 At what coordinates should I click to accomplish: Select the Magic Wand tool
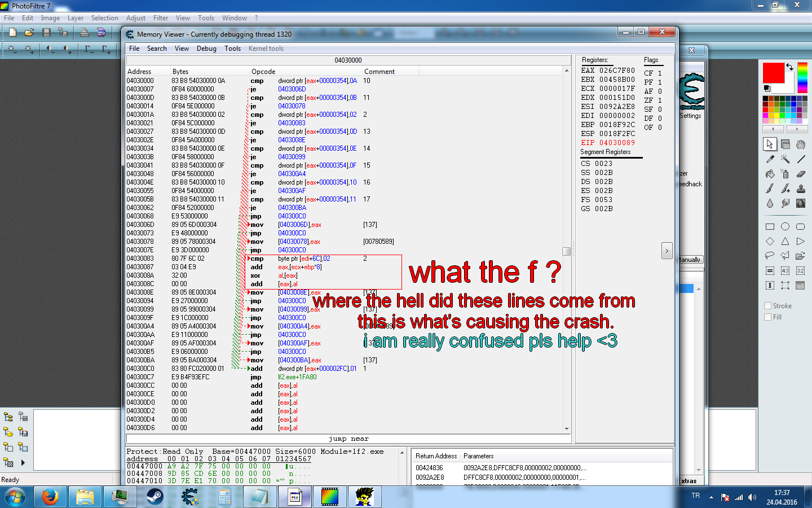click(785, 159)
